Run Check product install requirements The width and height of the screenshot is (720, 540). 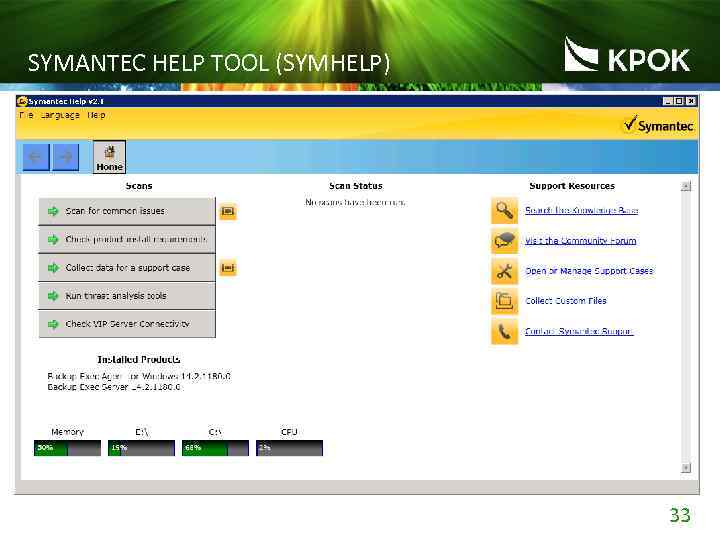(x=127, y=240)
